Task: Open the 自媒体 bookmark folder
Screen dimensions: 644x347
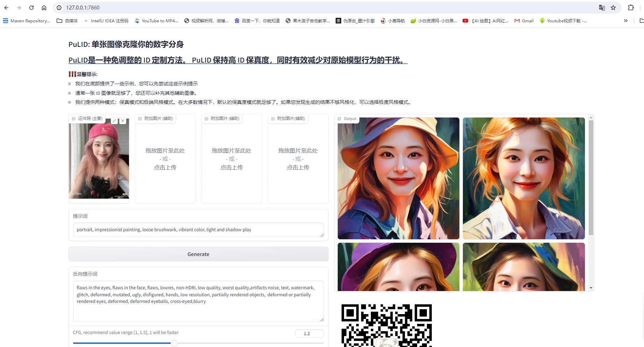Action: click(x=67, y=21)
